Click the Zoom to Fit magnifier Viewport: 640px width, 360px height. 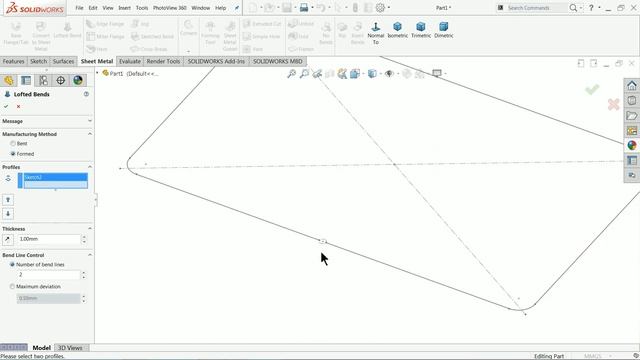point(291,73)
